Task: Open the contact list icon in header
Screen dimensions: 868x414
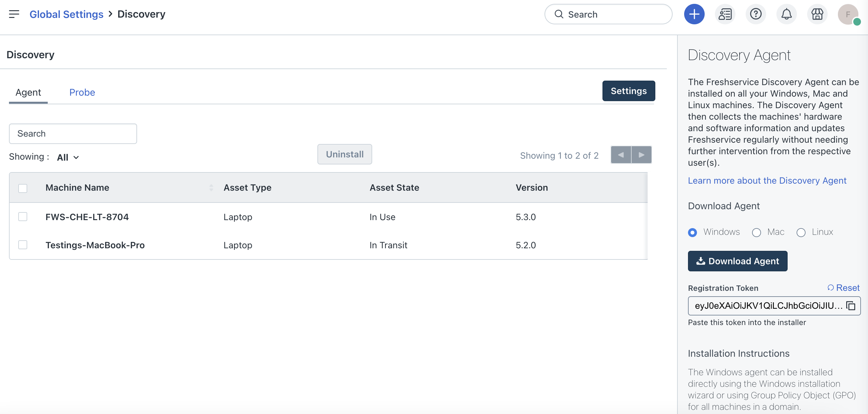Action: (725, 14)
